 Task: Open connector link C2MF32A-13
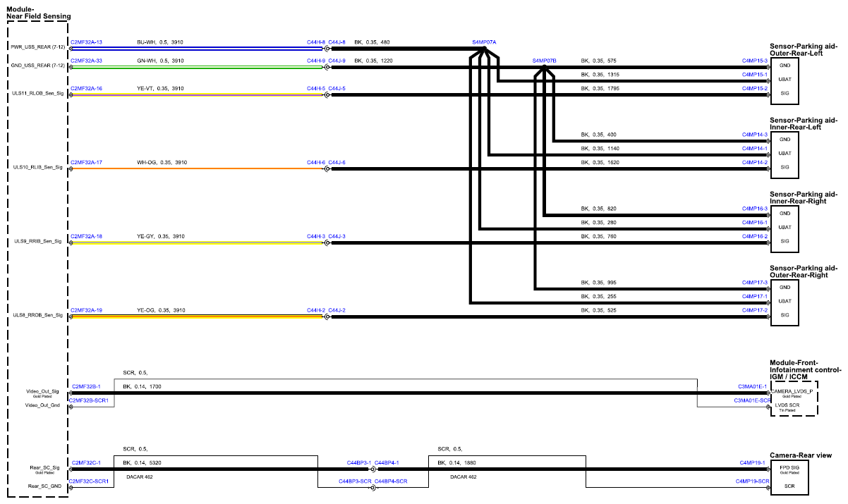point(87,42)
